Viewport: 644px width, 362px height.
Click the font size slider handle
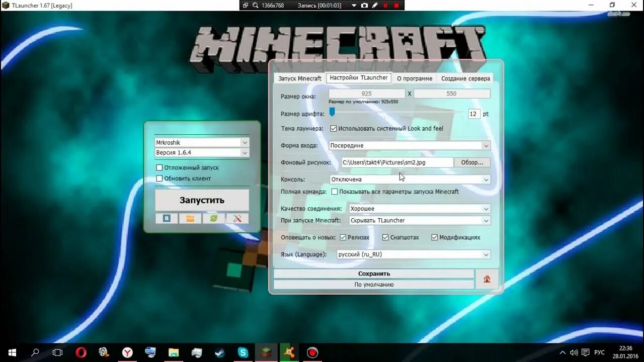tap(332, 112)
